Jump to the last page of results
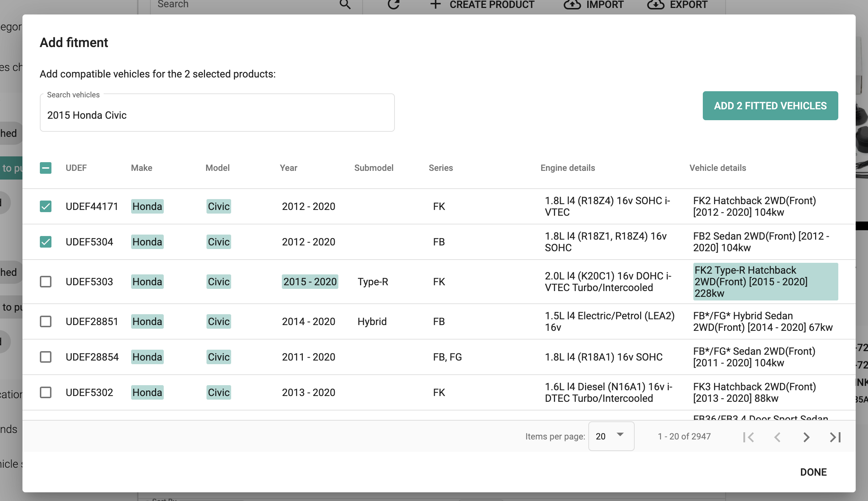 (835, 437)
